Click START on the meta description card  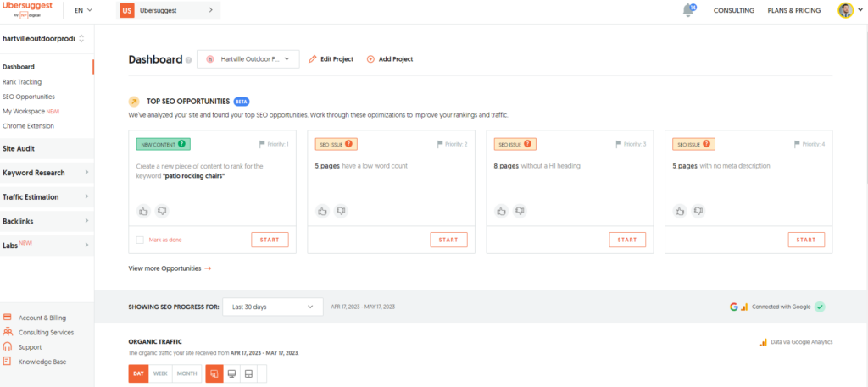point(807,240)
